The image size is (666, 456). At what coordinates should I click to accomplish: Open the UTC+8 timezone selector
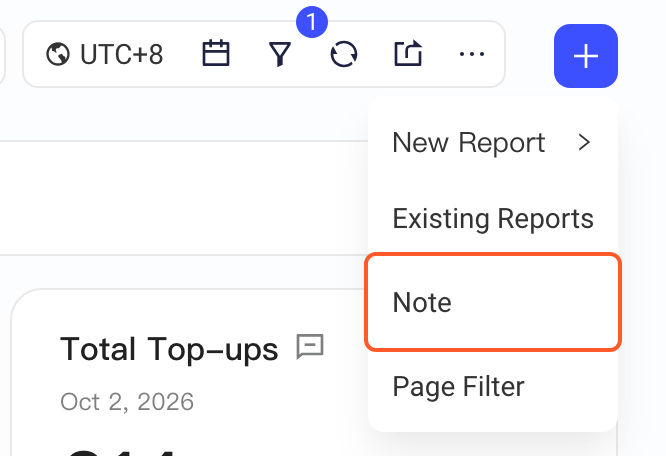pos(104,54)
